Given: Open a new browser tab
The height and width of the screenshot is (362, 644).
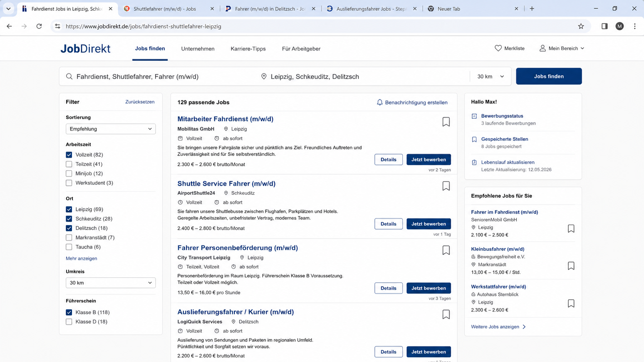Looking at the screenshot, I should (532, 8).
